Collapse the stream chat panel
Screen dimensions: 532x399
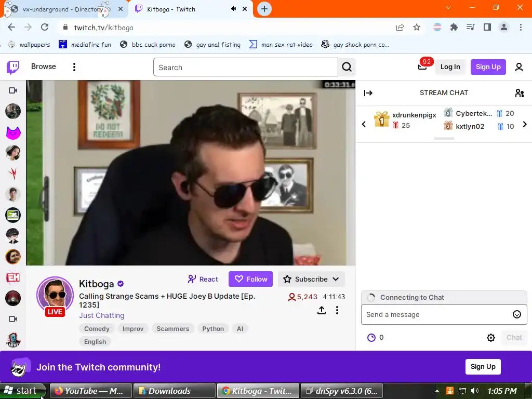[368, 93]
